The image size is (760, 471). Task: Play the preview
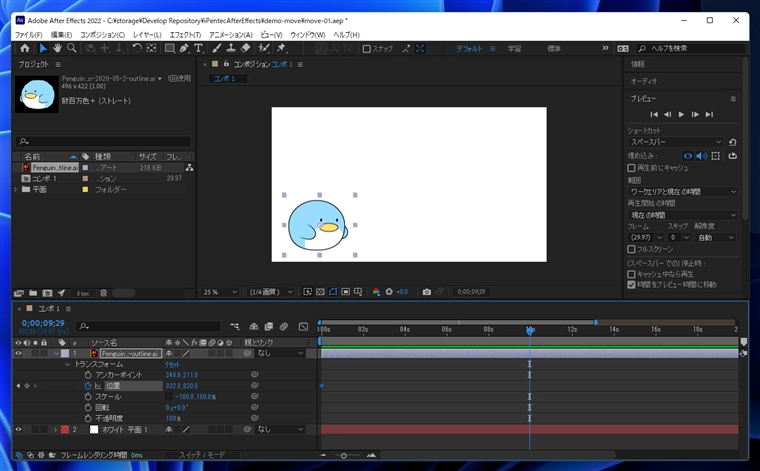point(681,114)
